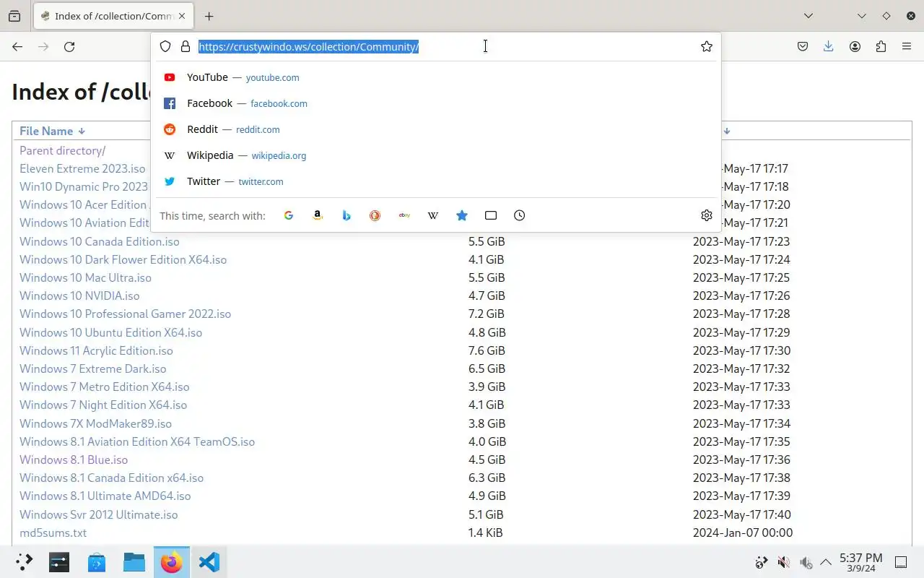Open Dolphin file manager from taskbar
This screenshot has width=924, height=578.
pyautogui.click(x=134, y=562)
